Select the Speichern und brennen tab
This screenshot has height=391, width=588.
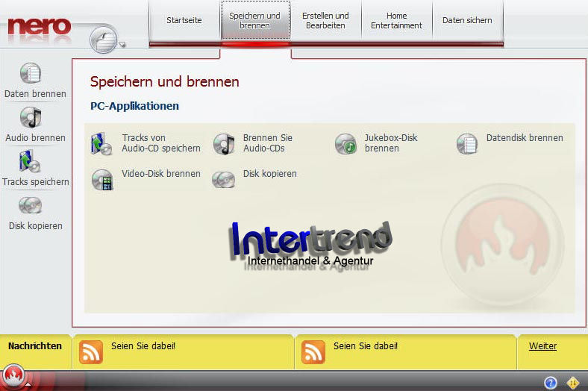pos(255,20)
